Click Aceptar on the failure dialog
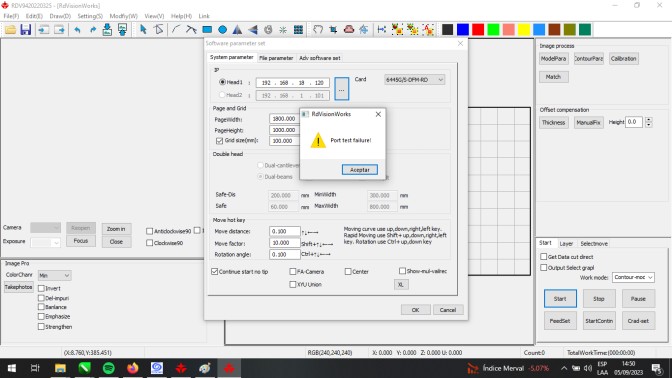Screen dimensions: 672x378 click(x=360, y=170)
